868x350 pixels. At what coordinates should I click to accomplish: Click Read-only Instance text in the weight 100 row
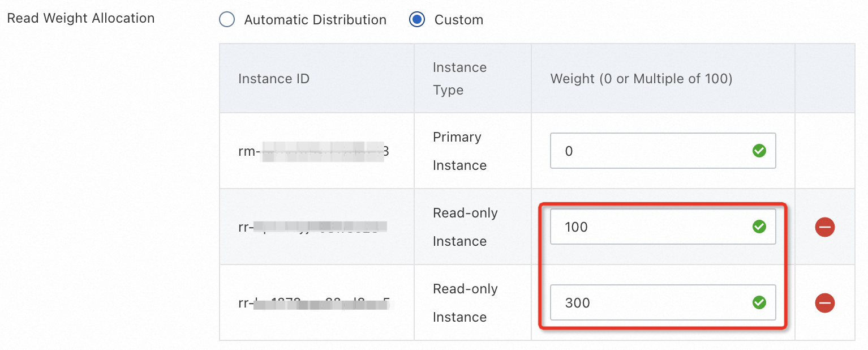click(x=465, y=227)
